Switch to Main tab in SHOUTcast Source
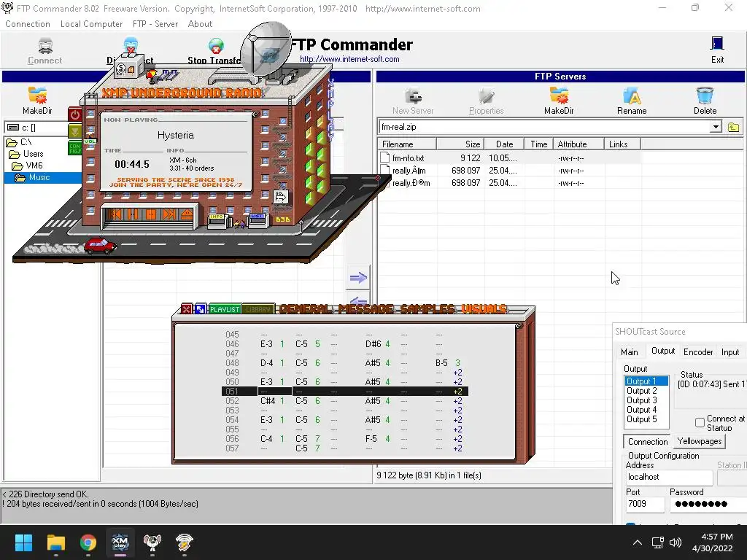Viewport: 747px width, 560px height. coord(630,352)
